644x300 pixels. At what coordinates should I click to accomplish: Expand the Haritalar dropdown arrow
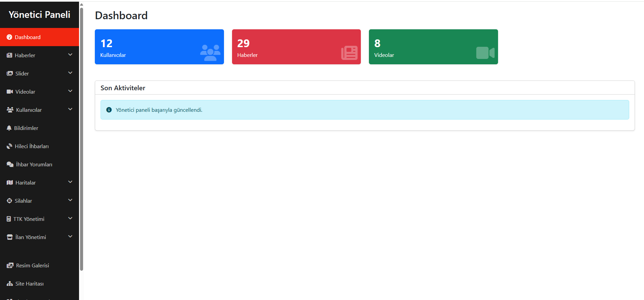70,182
